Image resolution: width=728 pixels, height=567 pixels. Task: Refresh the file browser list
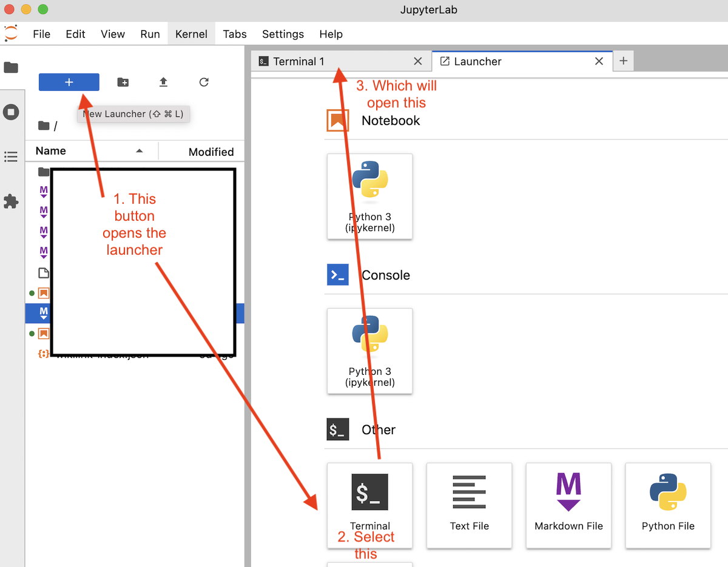coord(204,82)
